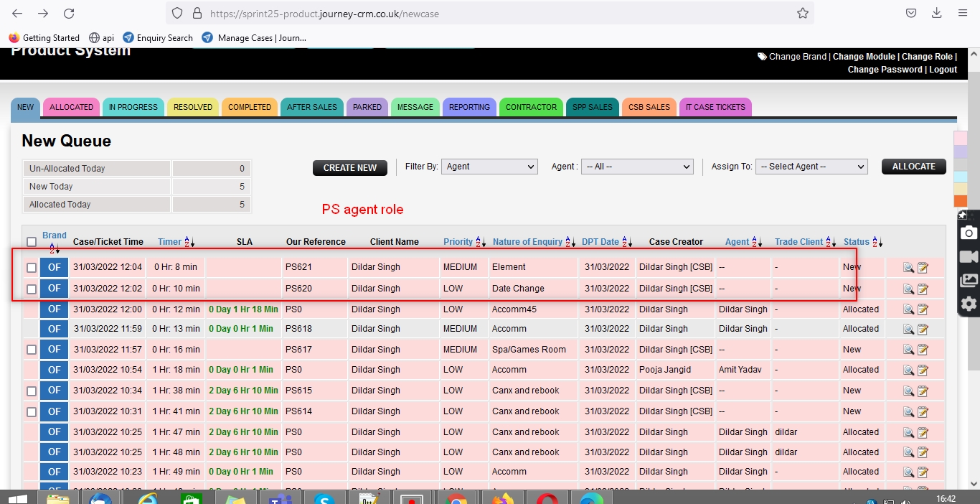Click the orange color swatch on right edge
This screenshot has width=980, height=504.
[x=961, y=202]
